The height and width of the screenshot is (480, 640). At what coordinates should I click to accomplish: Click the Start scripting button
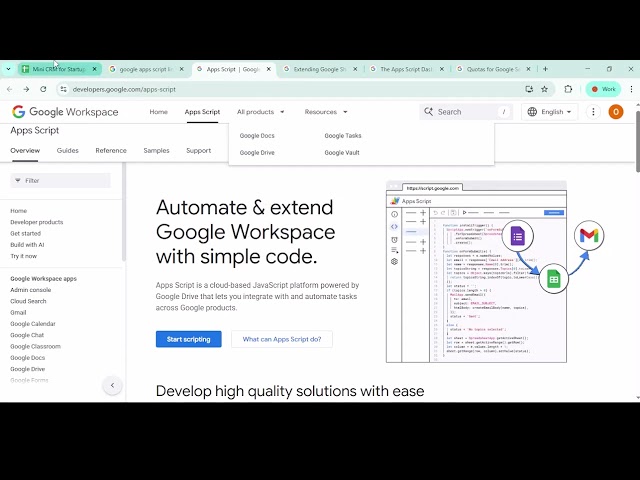pyautogui.click(x=189, y=339)
